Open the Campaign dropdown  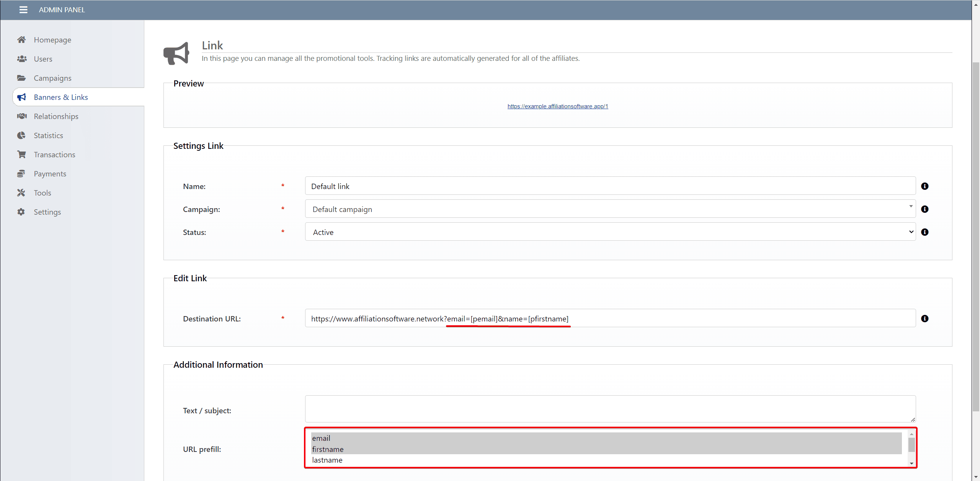tap(610, 209)
